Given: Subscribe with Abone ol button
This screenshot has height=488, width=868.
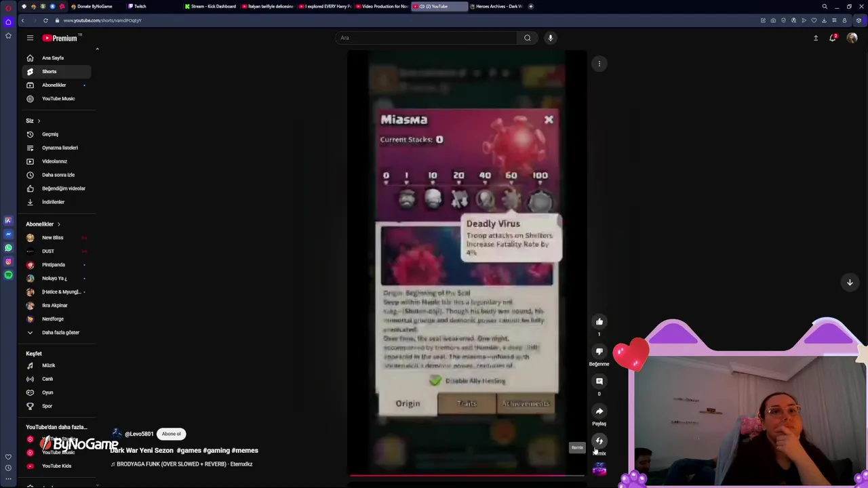Looking at the screenshot, I should 172,434.
